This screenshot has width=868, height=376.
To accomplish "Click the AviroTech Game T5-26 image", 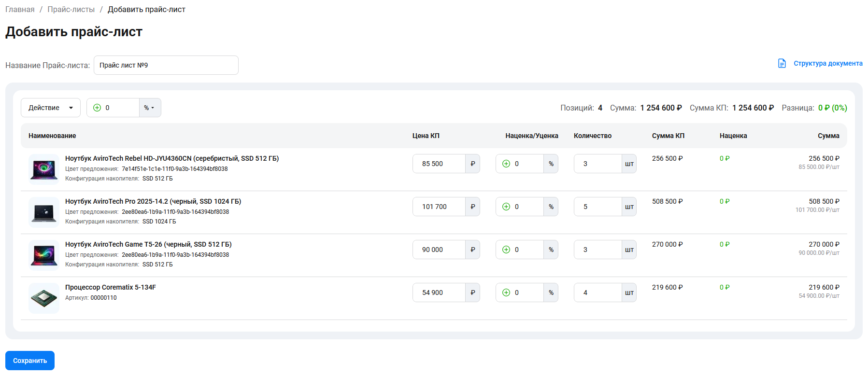I will tap(44, 255).
